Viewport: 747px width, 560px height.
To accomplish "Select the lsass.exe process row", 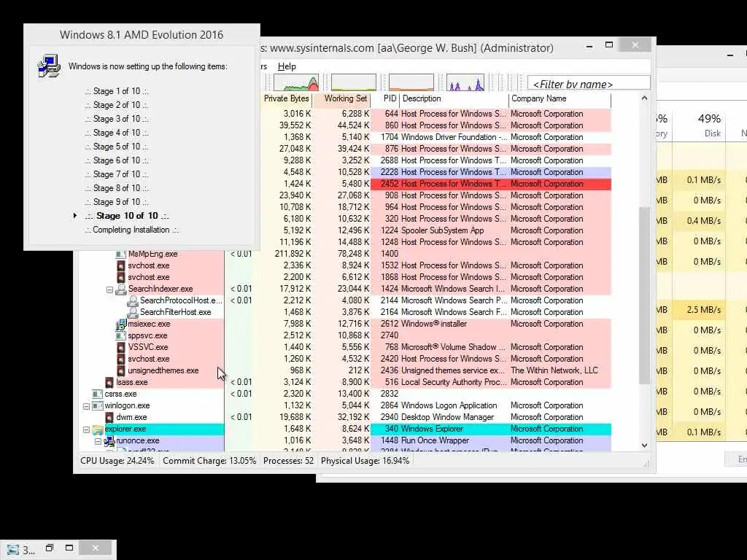I will pos(345,382).
